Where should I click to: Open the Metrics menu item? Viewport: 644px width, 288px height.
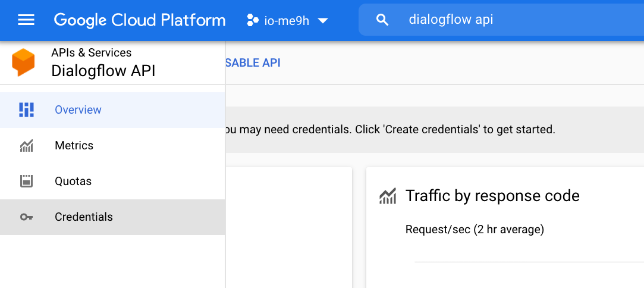[74, 146]
